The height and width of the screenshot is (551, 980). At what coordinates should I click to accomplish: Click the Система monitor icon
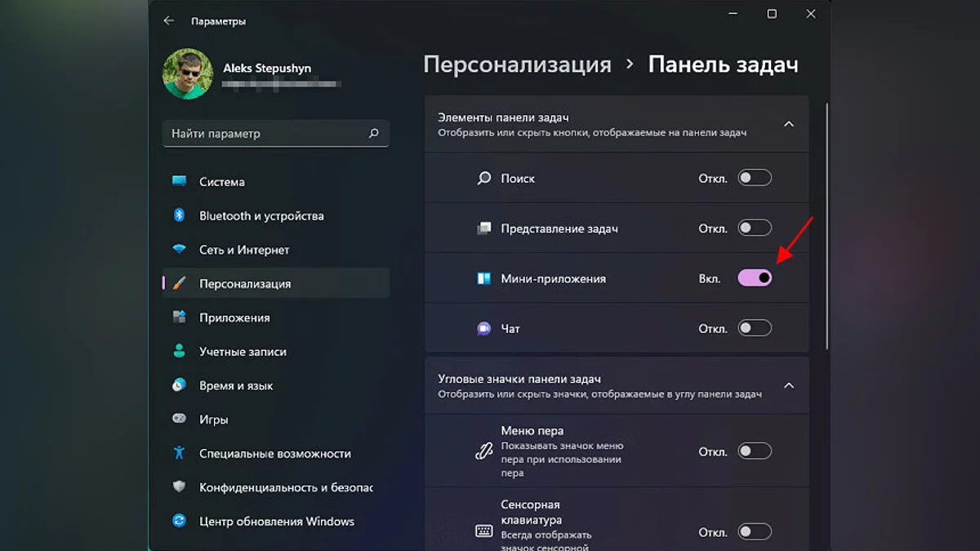pos(179,182)
